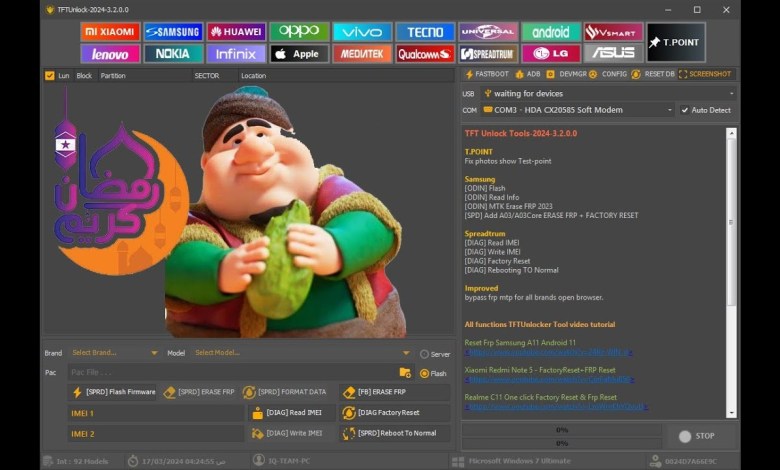Open the MediaTek chipset tools
The image size is (780, 470).
(362, 54)
